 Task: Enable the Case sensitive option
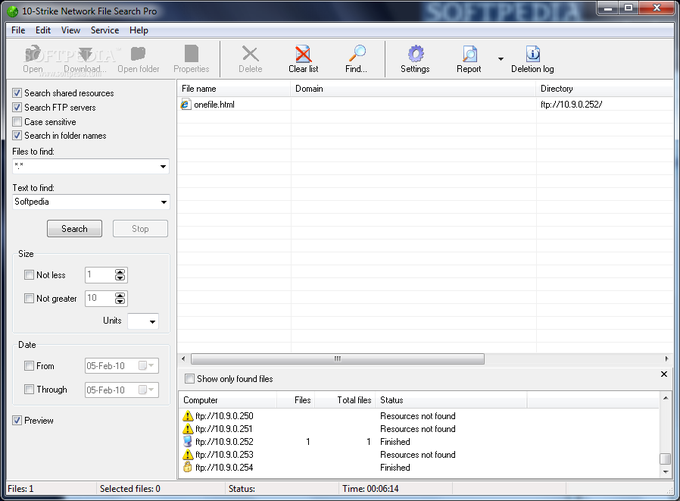click(x=17, y=122)
